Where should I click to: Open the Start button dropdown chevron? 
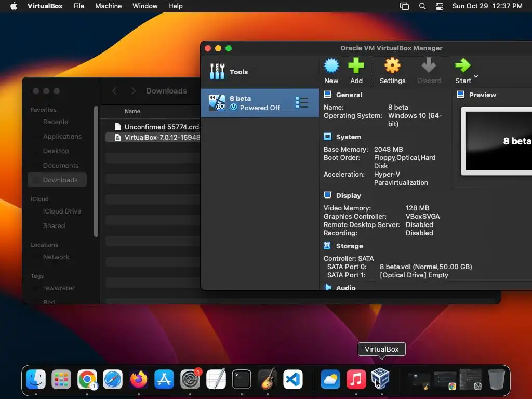[476, 76]
